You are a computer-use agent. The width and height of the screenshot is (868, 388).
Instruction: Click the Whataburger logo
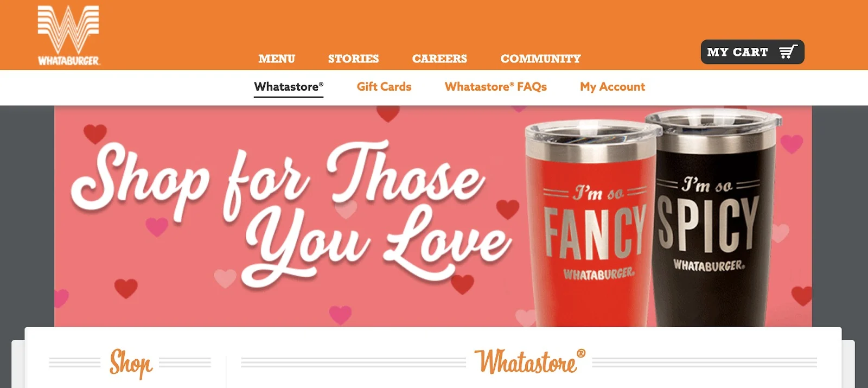click(68, 35)
